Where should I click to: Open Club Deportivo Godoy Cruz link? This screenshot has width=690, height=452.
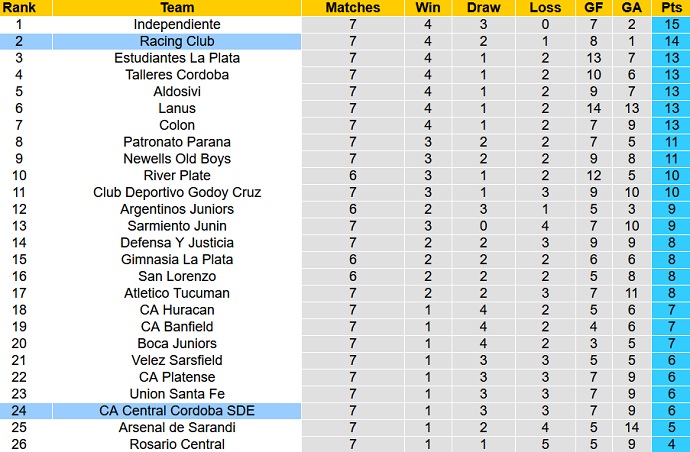coord(176,192)
